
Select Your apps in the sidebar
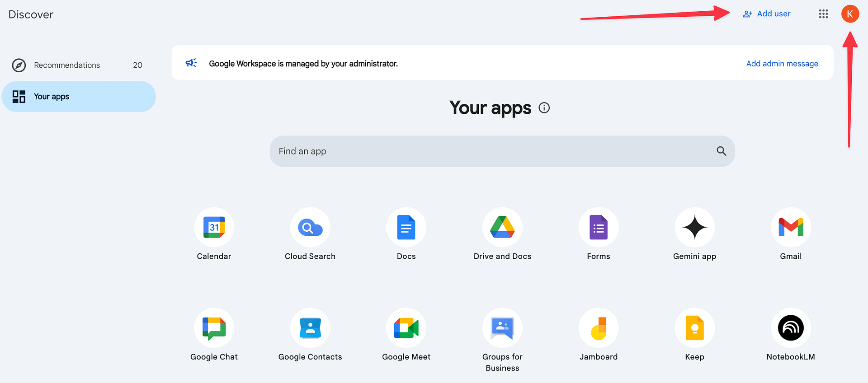(79, 97)
